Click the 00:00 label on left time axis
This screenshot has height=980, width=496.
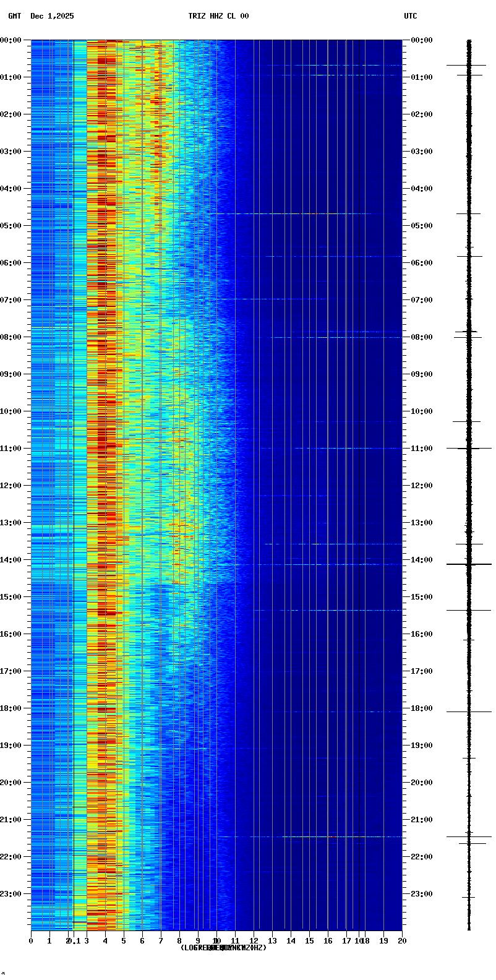(x=12, y=40)
